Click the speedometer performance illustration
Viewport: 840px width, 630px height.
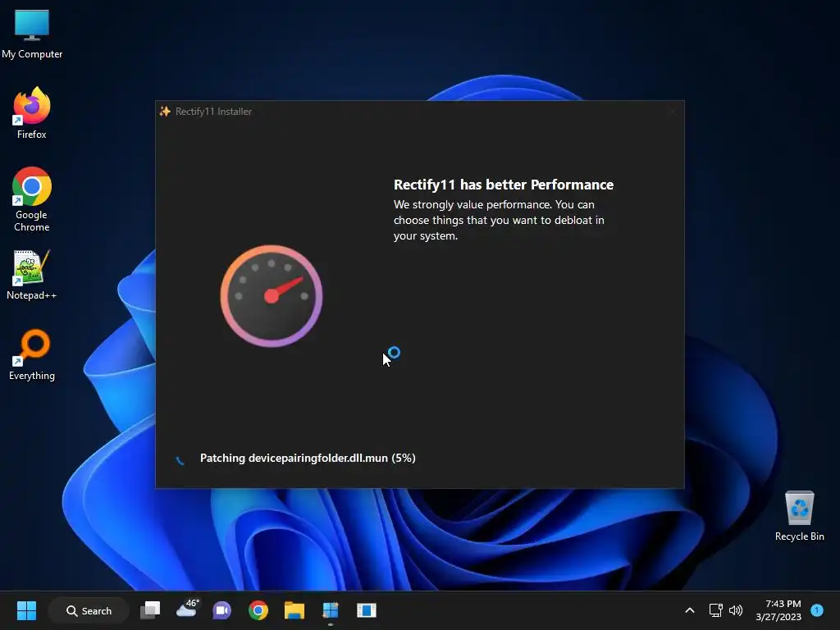pos(272,295)
